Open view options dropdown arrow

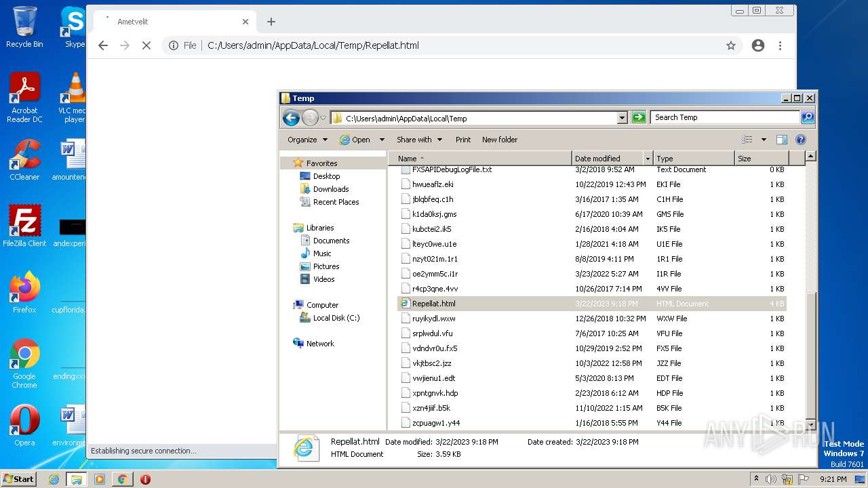point(764,140)
